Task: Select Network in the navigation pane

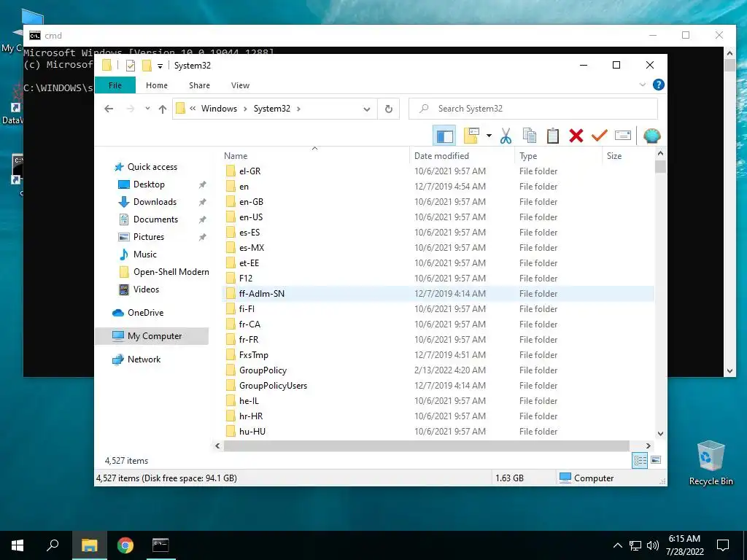Action: coord(144,359)
